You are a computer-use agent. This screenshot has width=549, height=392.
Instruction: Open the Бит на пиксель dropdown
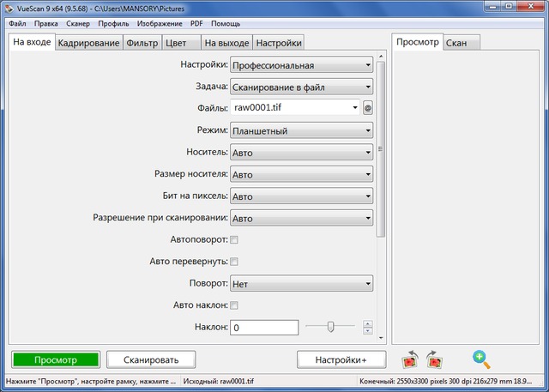click(x=301, y=196)
